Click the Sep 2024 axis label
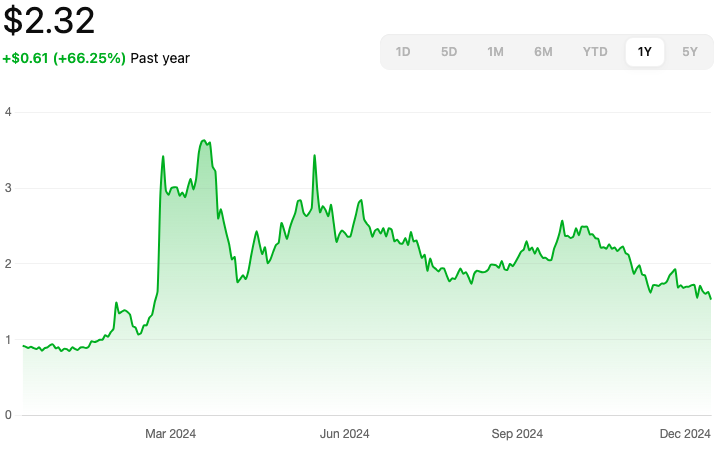 coord(517,433)
